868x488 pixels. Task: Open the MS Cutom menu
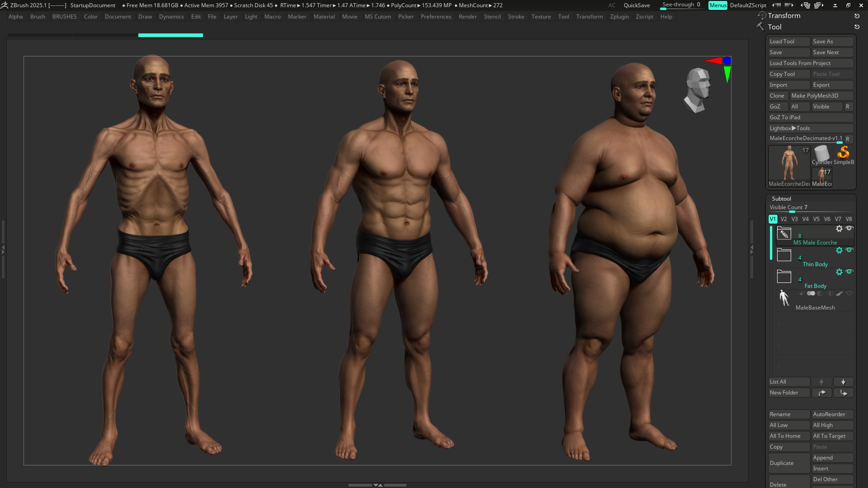click(377, 16)
